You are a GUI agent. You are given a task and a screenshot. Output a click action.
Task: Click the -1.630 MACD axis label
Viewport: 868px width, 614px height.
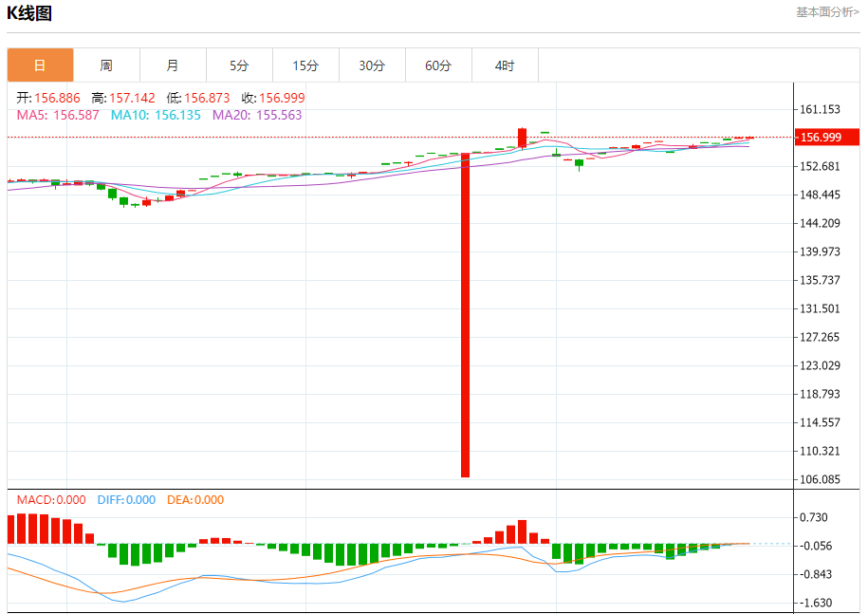tap(816, 603)
